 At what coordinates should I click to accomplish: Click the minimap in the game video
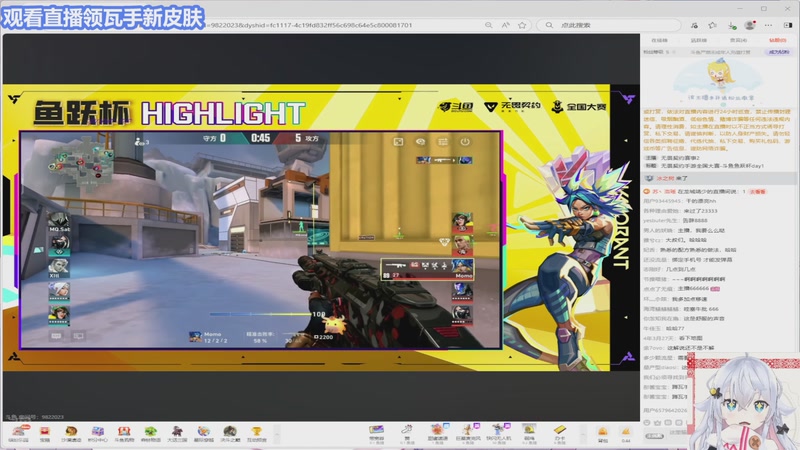pos(82,163)
